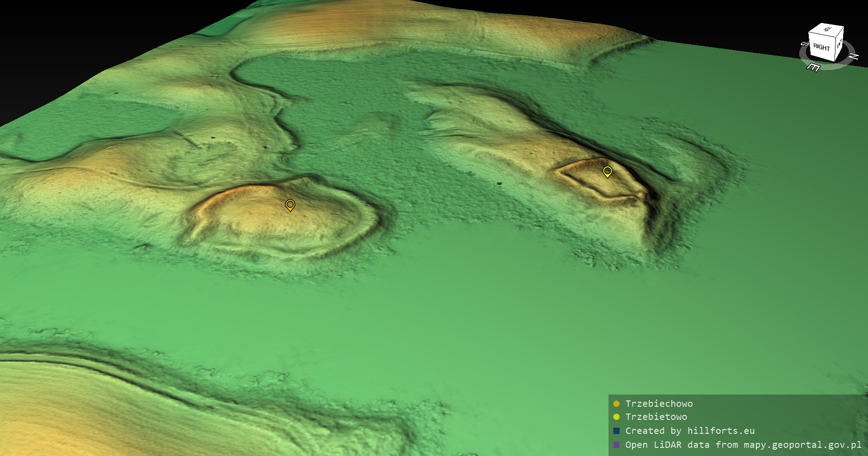
Task: Click the orange circle beside Trzebiechowo
Action: point(616,404)
